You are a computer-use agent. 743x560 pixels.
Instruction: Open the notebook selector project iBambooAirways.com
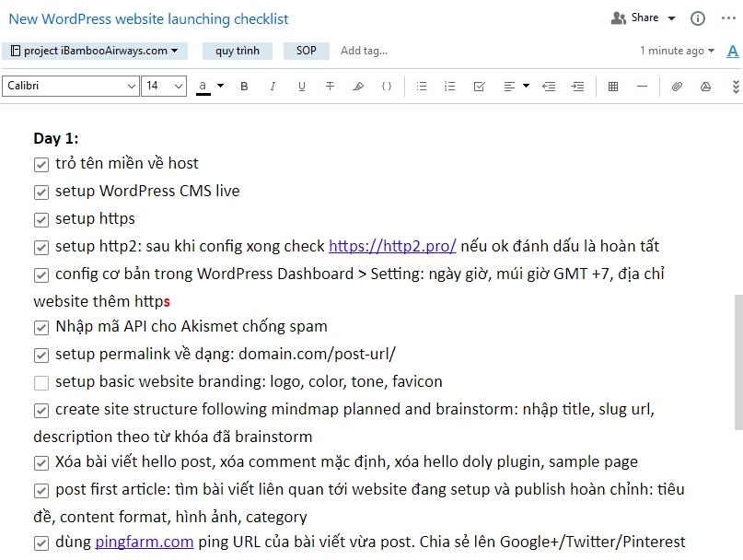pyautogui.click(x=95, y=51)
